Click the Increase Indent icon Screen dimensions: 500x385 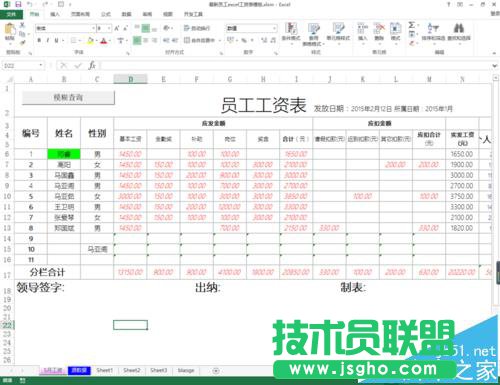[x=175, y=41]
